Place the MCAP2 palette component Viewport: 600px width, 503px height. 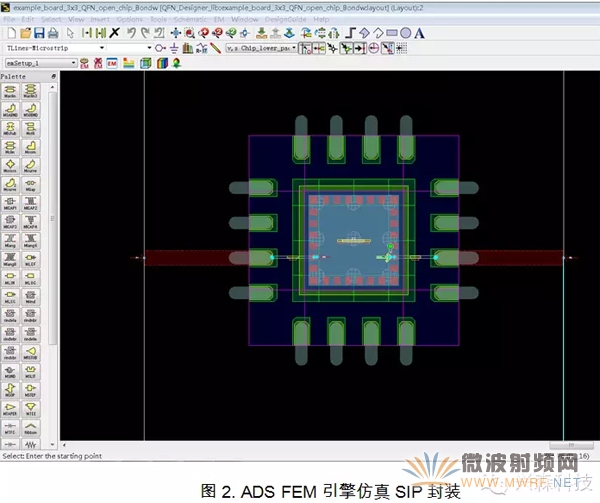tap(31, 203)
